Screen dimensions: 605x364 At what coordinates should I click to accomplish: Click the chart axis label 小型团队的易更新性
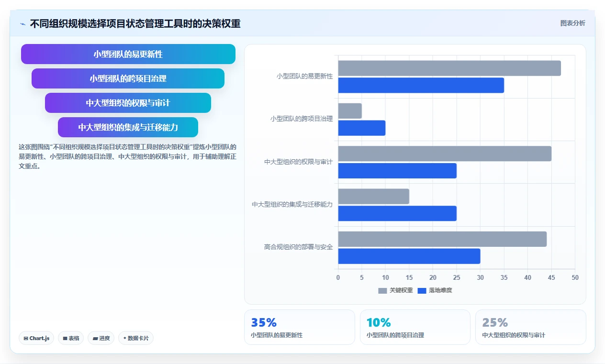[x=304, y=76]
